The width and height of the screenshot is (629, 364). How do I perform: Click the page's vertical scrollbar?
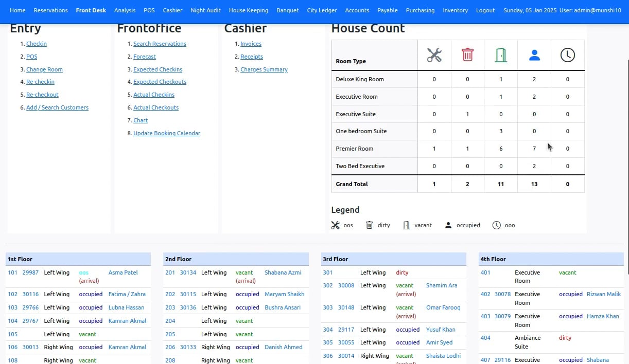pyautogui.click(x=626, y=154)
